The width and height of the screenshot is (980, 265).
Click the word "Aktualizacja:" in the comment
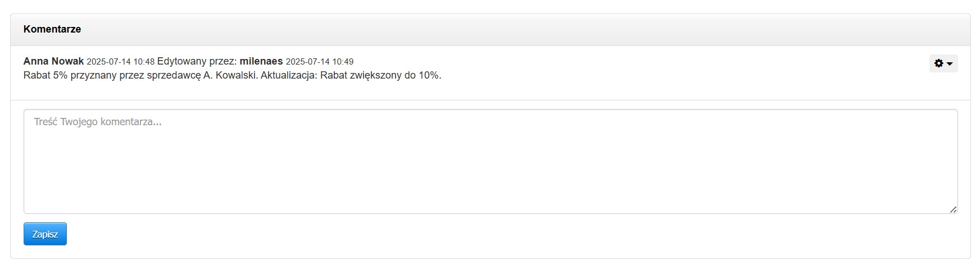coord(289,75)
